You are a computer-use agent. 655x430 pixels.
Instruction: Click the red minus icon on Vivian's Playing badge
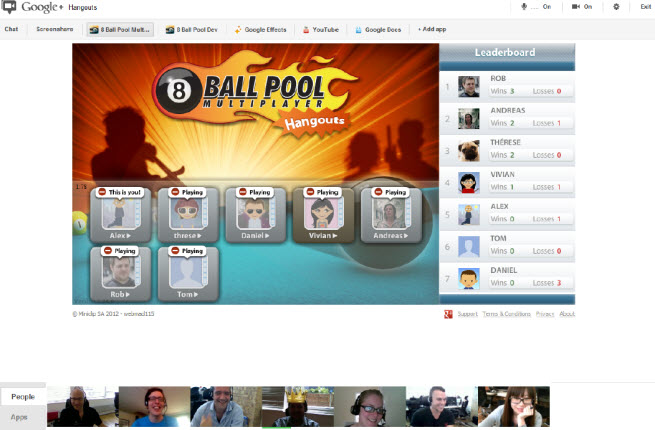click(x=310, y=192)
